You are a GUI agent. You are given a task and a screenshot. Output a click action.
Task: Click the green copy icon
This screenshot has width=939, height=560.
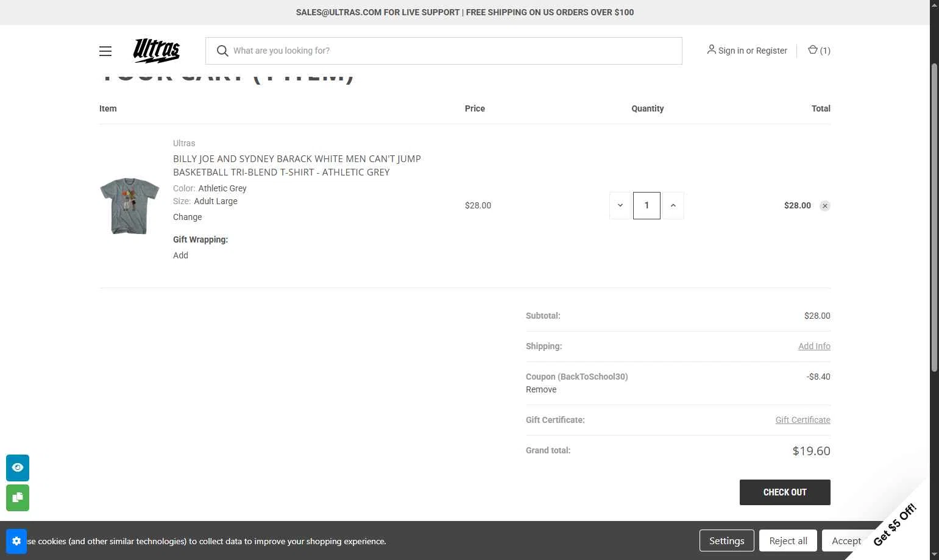18,497
